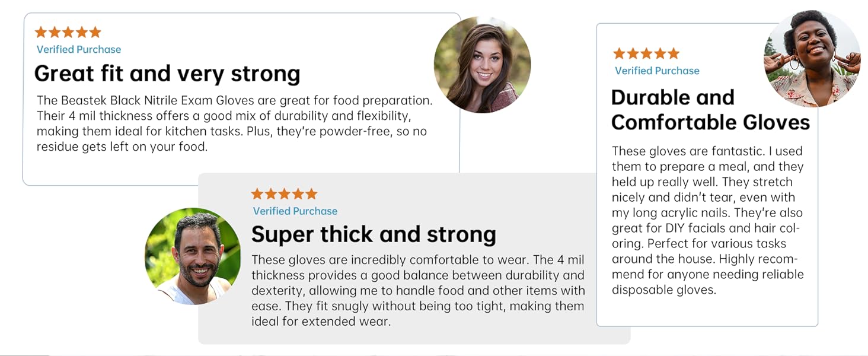Screen dimensions: 868x356
Task: Click the review text mentioning Beastek Black Nitrile gloves
Action: 234,123
